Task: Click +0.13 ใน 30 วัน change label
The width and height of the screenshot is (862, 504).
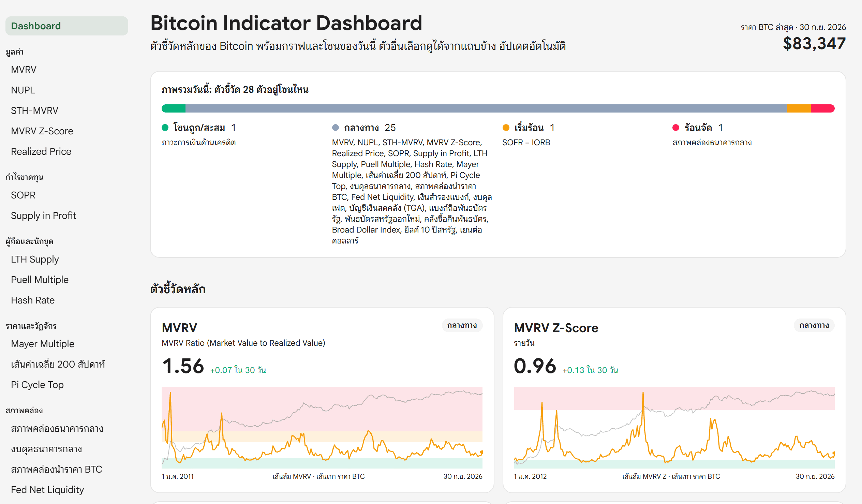Action: click(590, 370)
